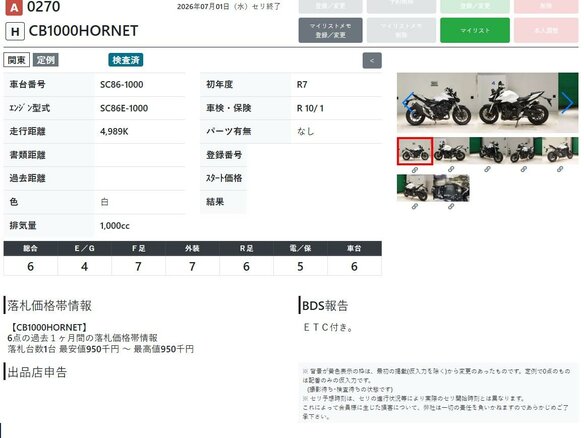
Task: Click the 検査済 inspection badge
Action: point(126,60)
